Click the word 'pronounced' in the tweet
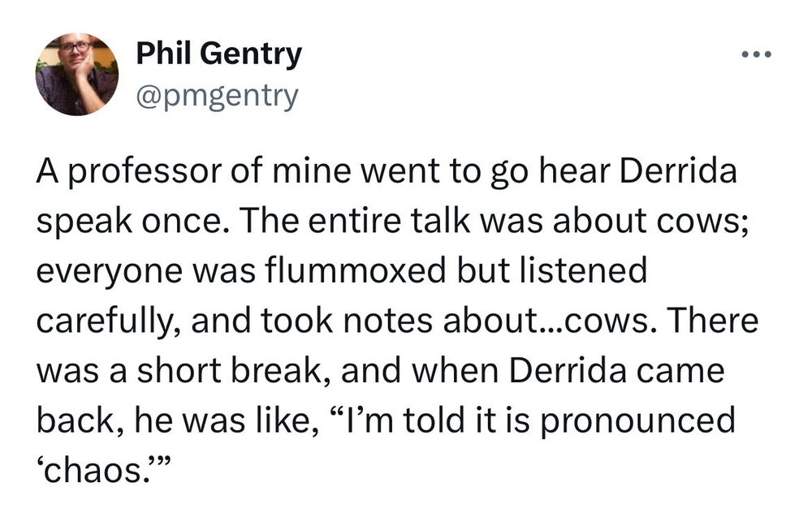The width and height of the screenshot is (812, 526). pyautogui.click(x=638, y=421)
